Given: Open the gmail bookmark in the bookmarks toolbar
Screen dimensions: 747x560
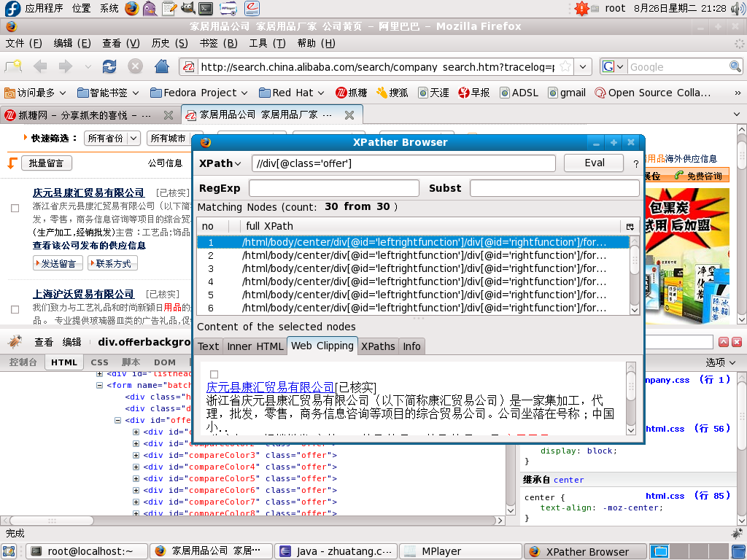Looking at the screenshot, I should tap(567, 93).
